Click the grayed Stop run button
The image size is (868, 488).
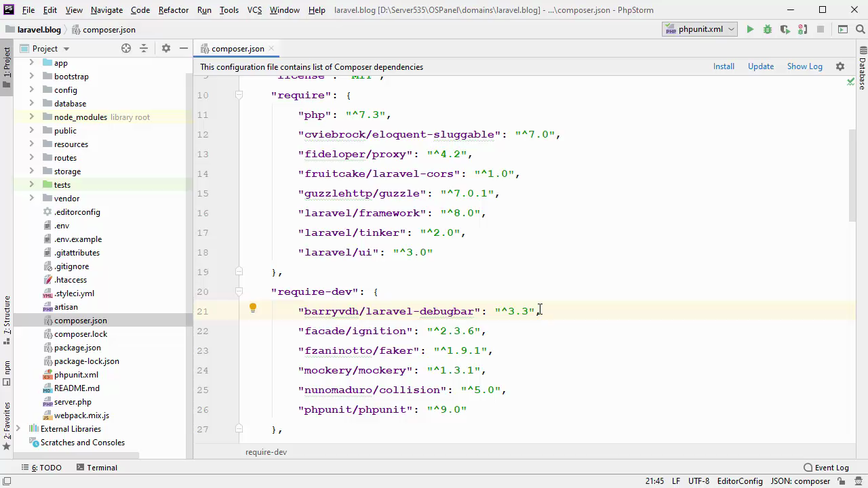click(x=821, y=29)
